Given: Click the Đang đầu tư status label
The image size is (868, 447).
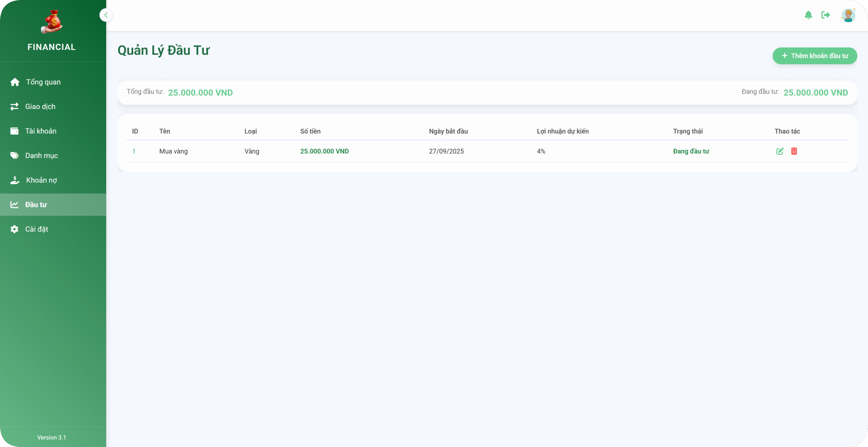Looking at the screenshot, I should (691, 151).
